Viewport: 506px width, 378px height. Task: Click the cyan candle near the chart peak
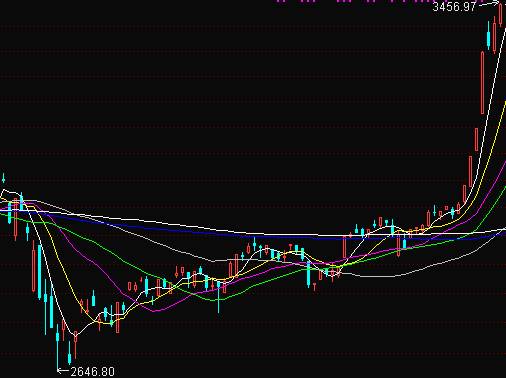pos(489,36)
